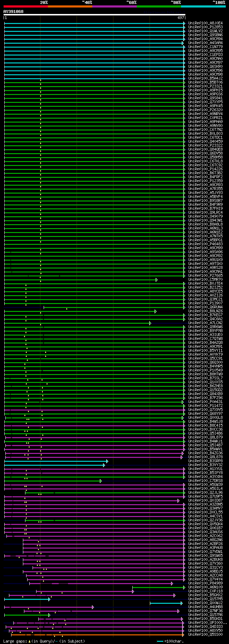Select label UniRef100_Q6SKR0
Screen dimensions: 229x644
pos(205,67)
